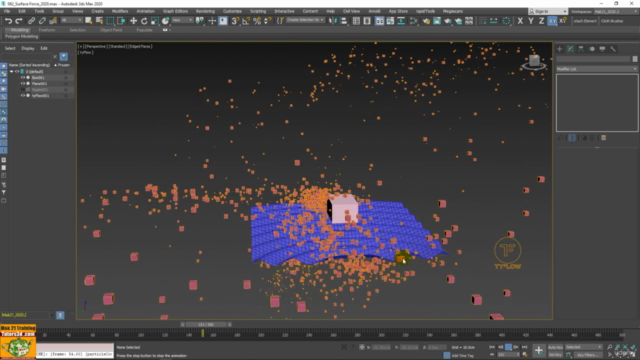
Task: Click the time slider frame handle
Action: coord(206,324)
